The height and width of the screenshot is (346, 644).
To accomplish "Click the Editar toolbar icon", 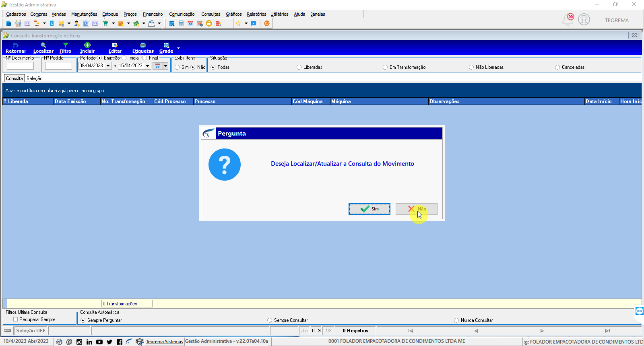I will click(115, 45).
